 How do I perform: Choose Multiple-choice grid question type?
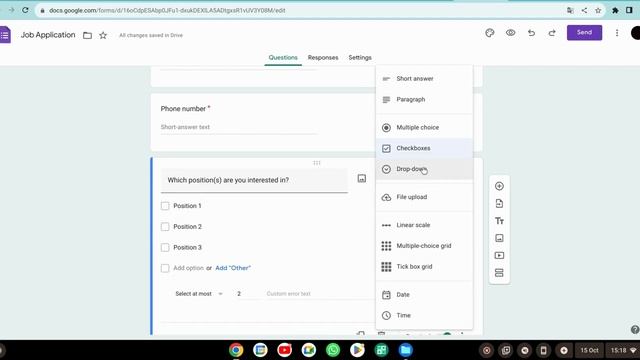(424, 246)
